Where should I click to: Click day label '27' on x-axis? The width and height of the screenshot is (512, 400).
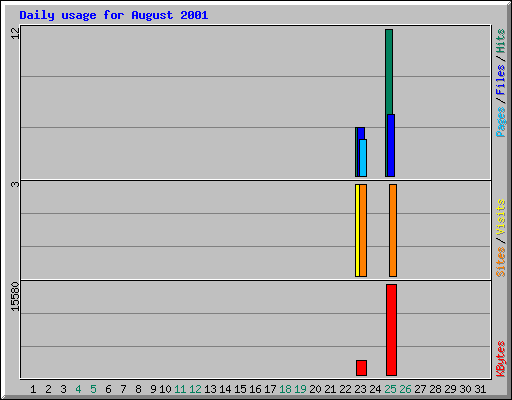point(420,389)
